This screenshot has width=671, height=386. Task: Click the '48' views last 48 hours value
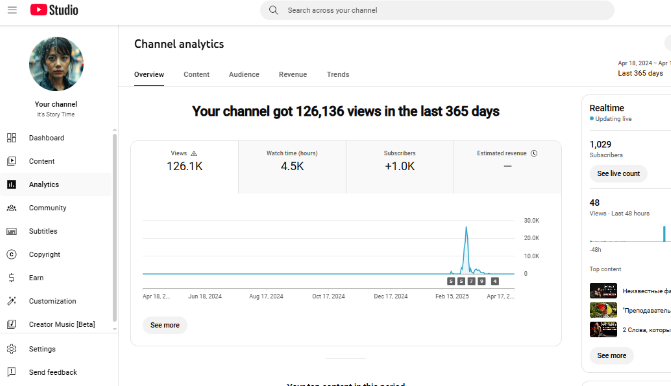point(594,203)
